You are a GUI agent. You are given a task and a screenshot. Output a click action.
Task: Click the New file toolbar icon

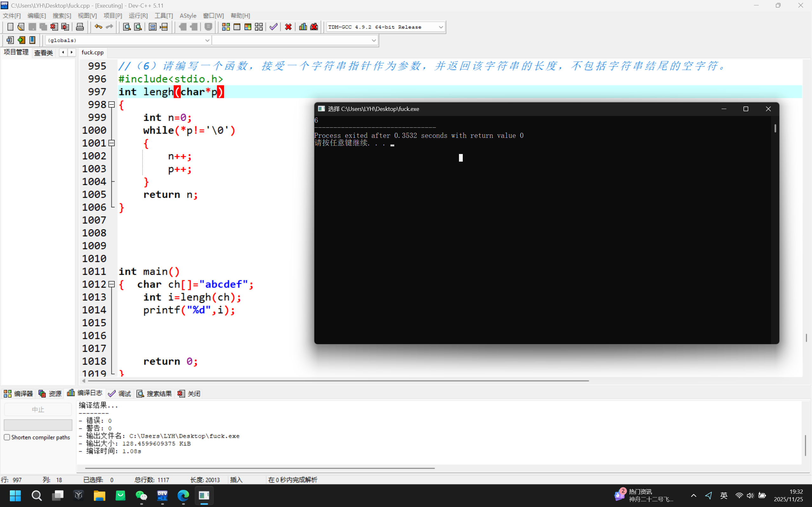[10, 27]
